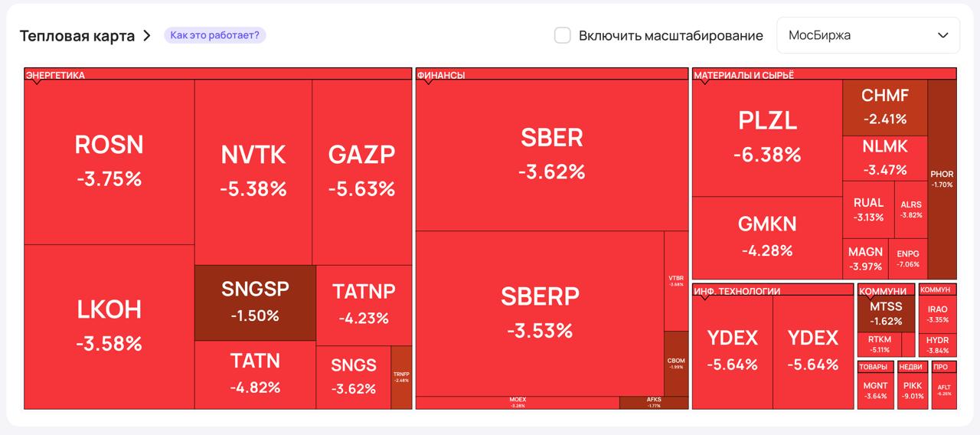980x435 pixels.
Task: Select the LKOH -3.58% tile
Action: (x=109, y=325)
